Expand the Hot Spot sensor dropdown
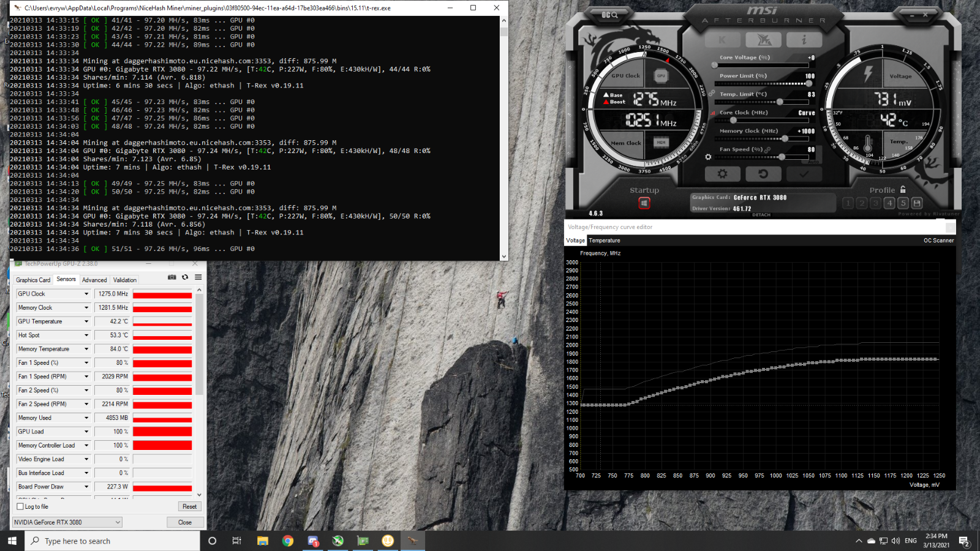The height and width of the screenshot is (551, 980). tap(86, 335)
